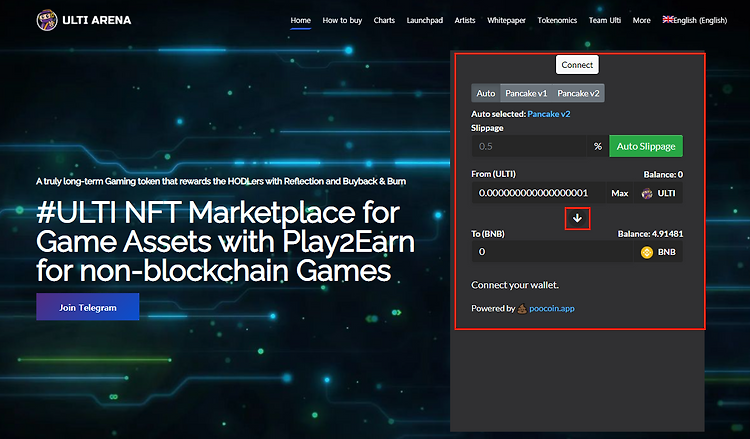The height and width of the screenshot is (439, 750).
Task: Open the Team Ulti page
Action: tap(605, 20)
